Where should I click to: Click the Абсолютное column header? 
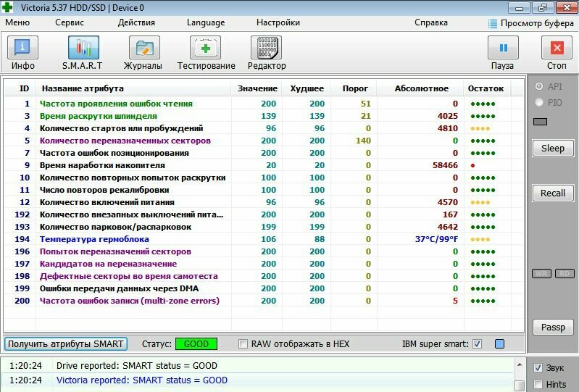[x=421, y=88]
